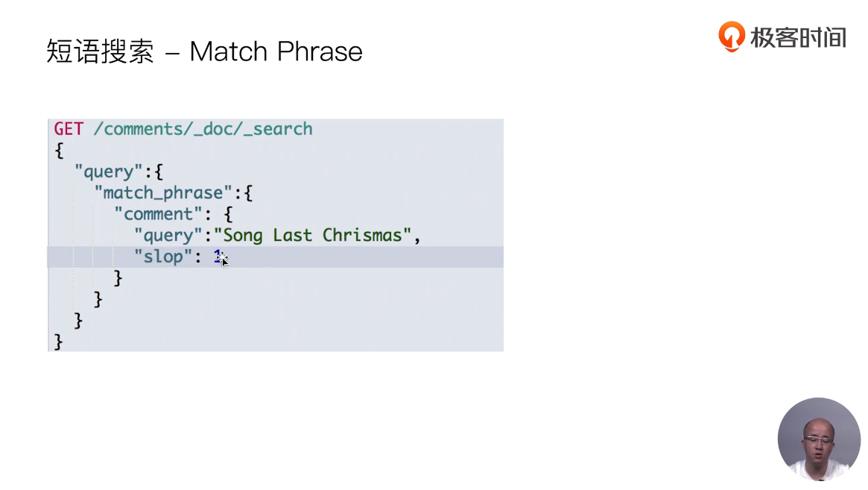Click the Match Phrase heading text
Screen dimensions: 868x490
(276, 51)
